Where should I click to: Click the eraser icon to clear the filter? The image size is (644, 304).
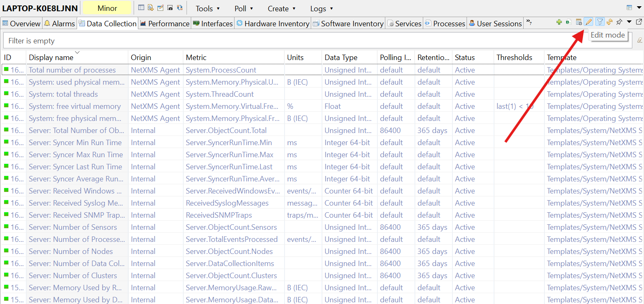pos(639,40)
